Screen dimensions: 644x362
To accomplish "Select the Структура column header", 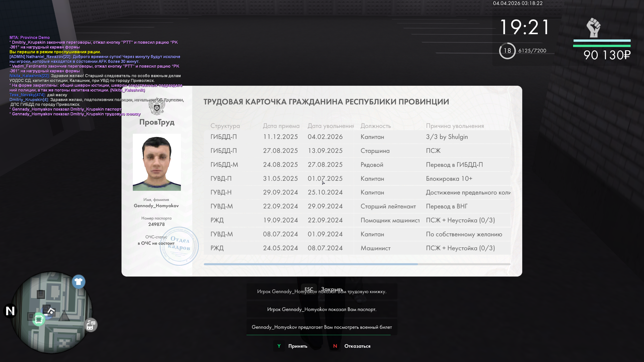I will tap(225, 126).
